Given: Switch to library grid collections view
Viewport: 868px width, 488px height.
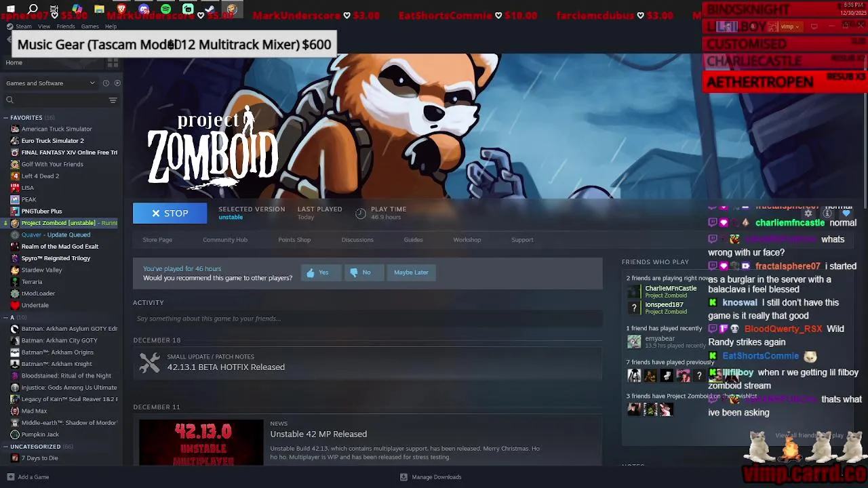Looking at the screenshot, I should pos(113,62).
